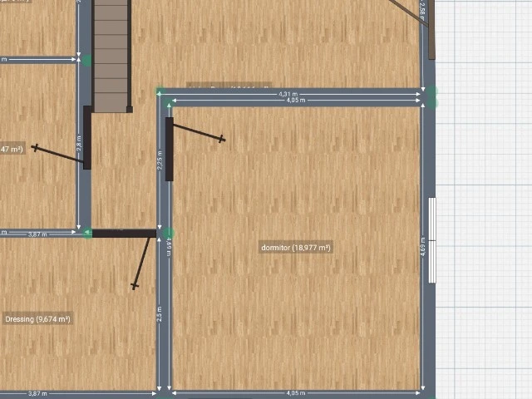The height and width of the screenshot is (399, 532).
Task: Select the window on dormitor's right wall
Action: click(431, 240)
